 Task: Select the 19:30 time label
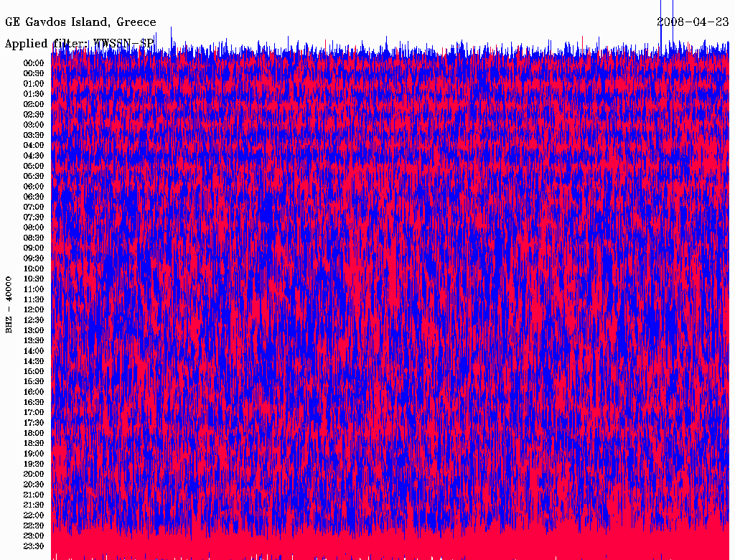pyautogui.click(x=34, y=465)
